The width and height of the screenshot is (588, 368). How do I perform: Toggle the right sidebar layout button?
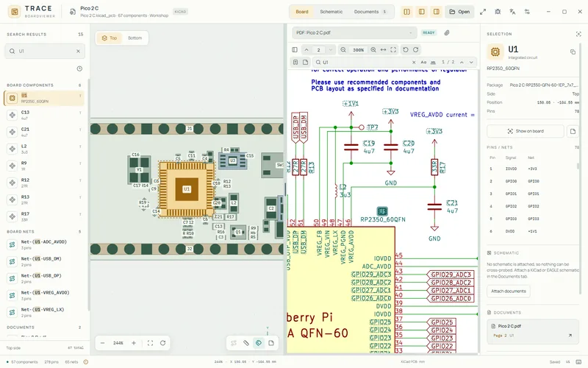(436, 12)
